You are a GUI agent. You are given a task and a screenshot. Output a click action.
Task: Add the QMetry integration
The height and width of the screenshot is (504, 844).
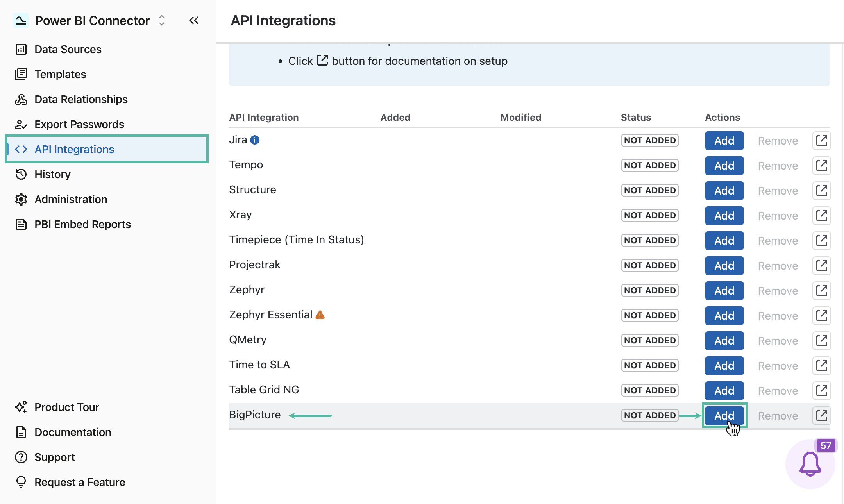coord(724,341)
